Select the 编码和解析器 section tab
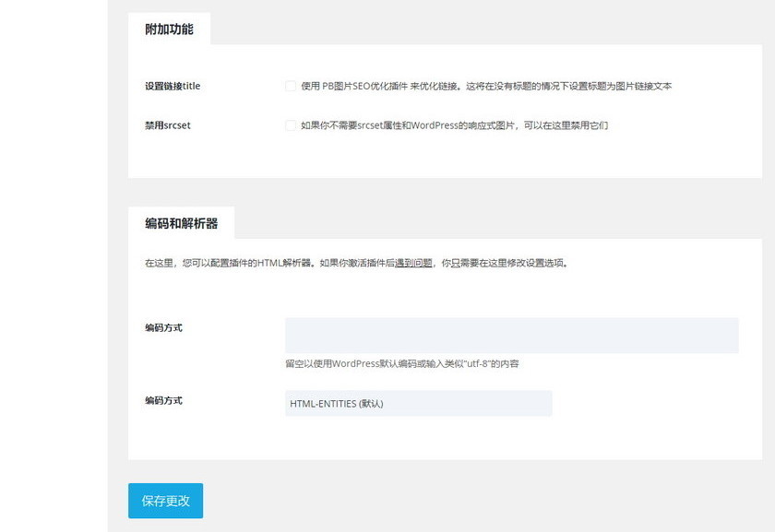This screenshot has height=532, width=775. [181, 223]
